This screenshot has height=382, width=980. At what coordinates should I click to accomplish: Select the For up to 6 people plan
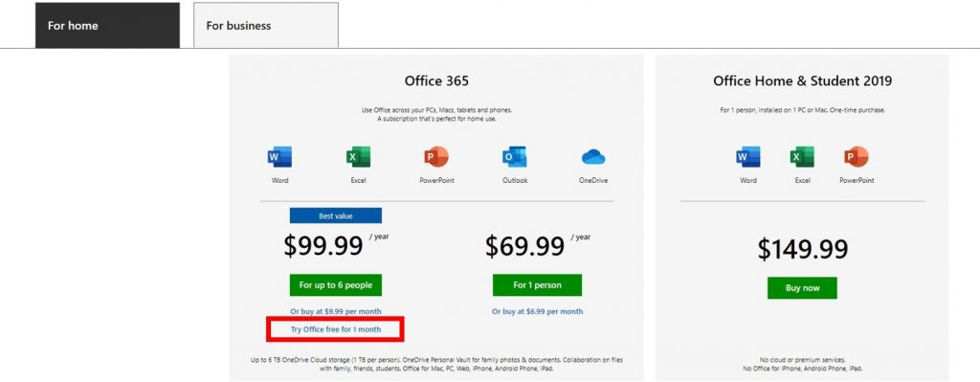click(336, 285)
